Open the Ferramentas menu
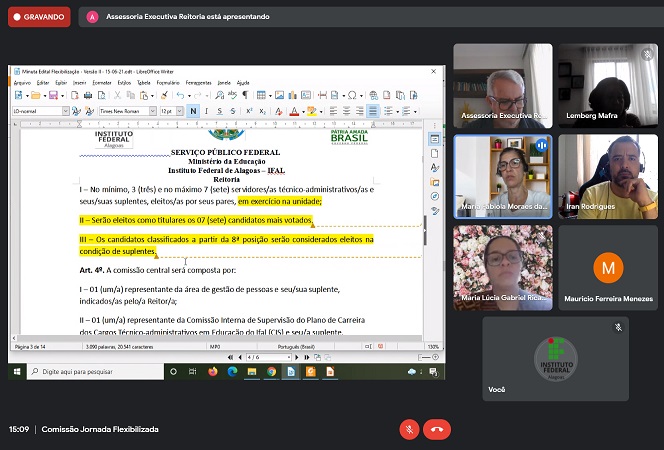This screenshot has width=664, height=450. 198,82
